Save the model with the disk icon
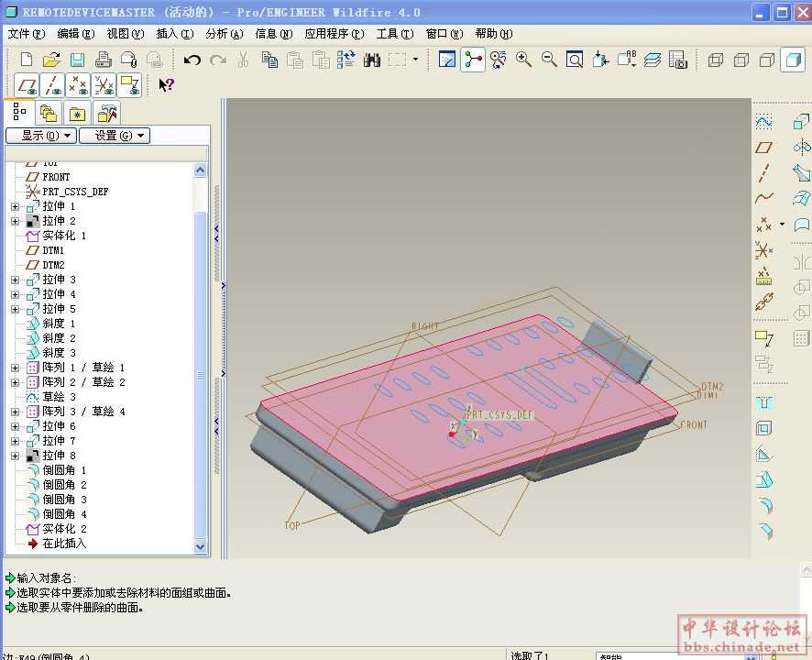 pos(78,60)
